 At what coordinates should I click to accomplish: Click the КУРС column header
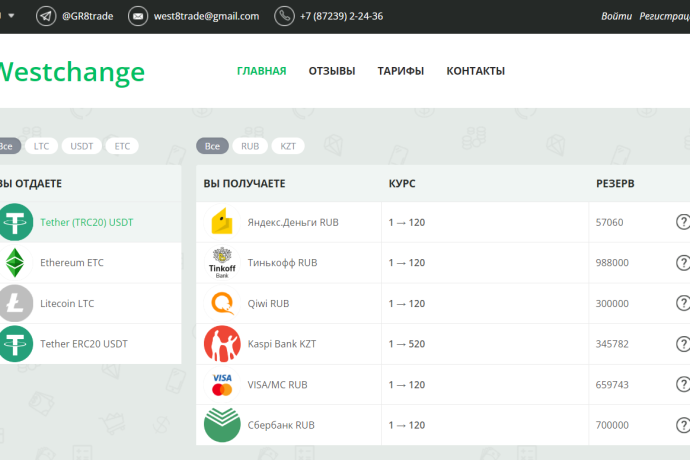(x=402, y=184)
